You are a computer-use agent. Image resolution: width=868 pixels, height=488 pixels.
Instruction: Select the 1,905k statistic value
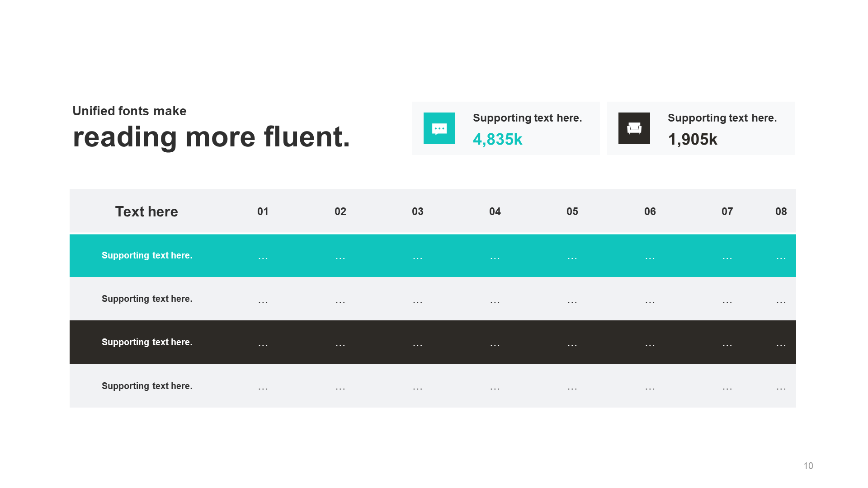692,140
